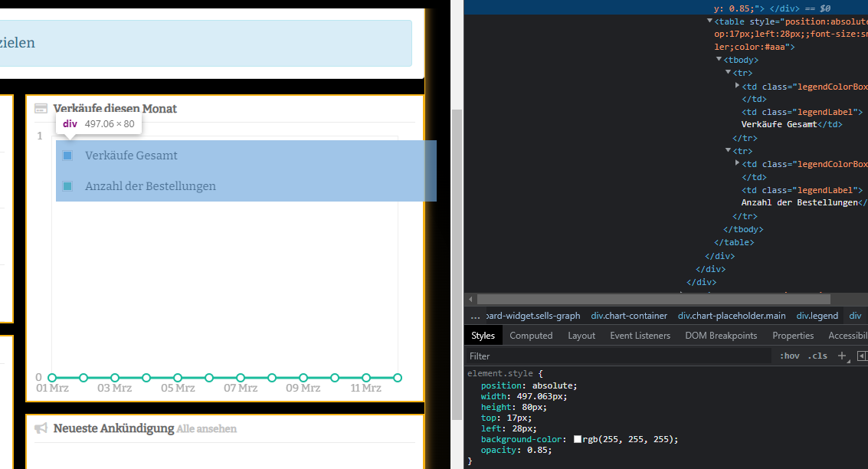Open the white background-color swatch picker
The width and height of the screenshot is (868, 469).
click(578, 439)
